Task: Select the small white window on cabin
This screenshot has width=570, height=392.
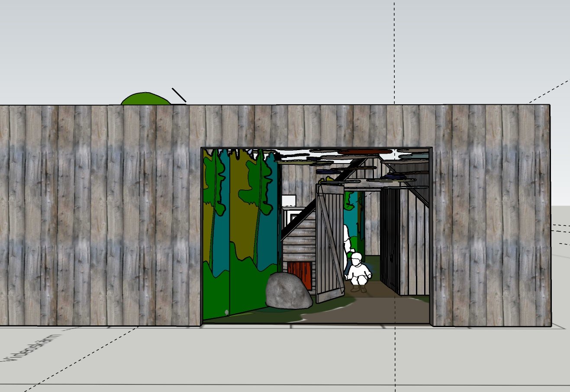Action: [289, 201]
